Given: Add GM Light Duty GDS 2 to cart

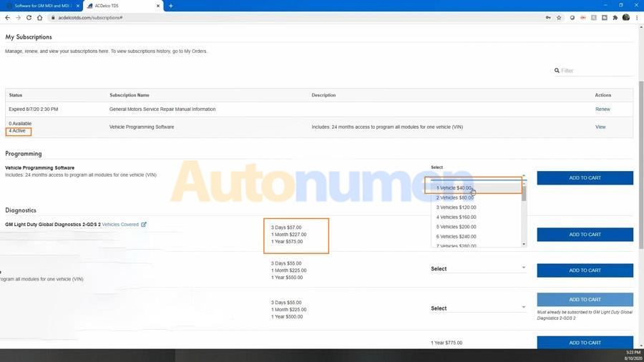Looking at the screenshot, I should tap(585, 235).
